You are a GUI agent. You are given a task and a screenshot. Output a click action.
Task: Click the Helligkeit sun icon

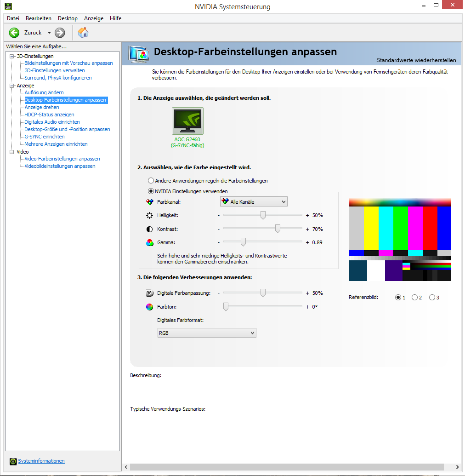coord(149,216)
